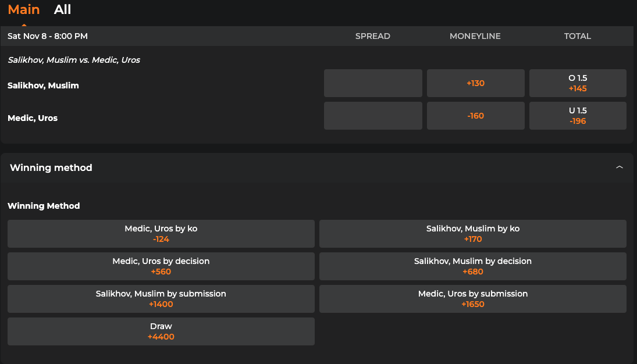Bet on Salikhov, Muslim by decision
The height and width of the screenshot is (364, 637).
pyautogui.click(x=472, y=266)
